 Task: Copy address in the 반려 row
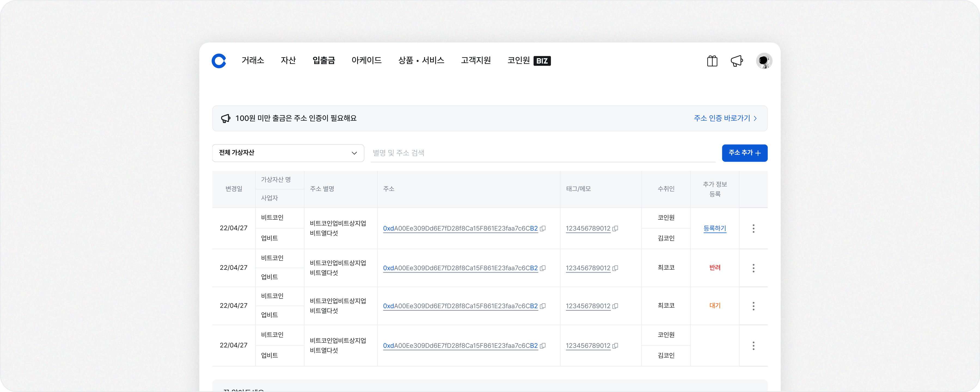coord(543,268)
